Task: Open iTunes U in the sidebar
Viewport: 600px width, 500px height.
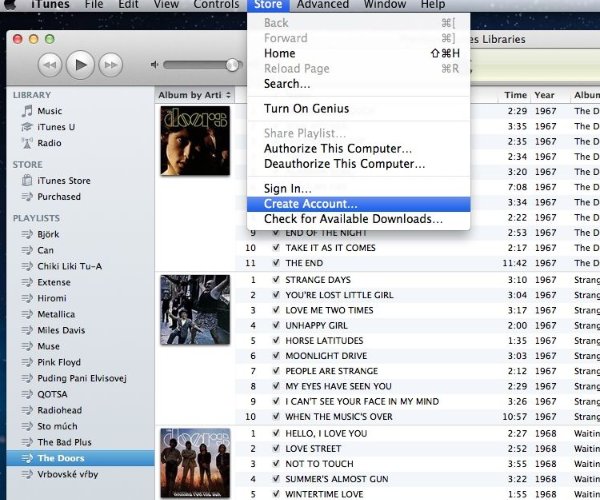Action: tap(28, 126)
